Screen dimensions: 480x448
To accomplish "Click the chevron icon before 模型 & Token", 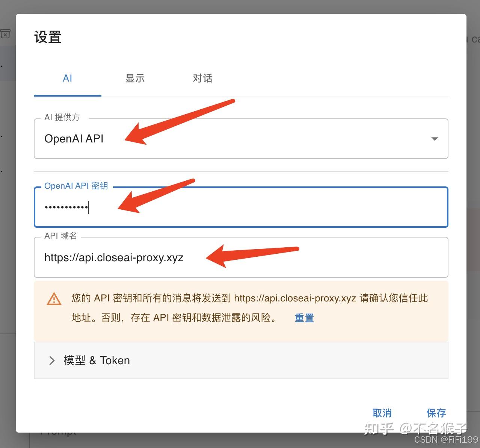I will pos(52,360).
